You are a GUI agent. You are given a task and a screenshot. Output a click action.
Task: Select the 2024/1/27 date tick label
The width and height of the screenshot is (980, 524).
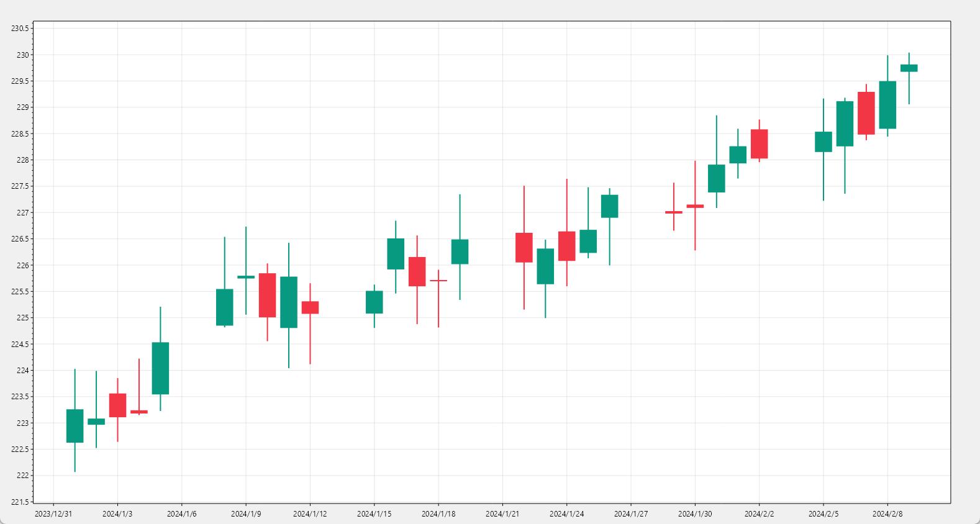point(630,514)
